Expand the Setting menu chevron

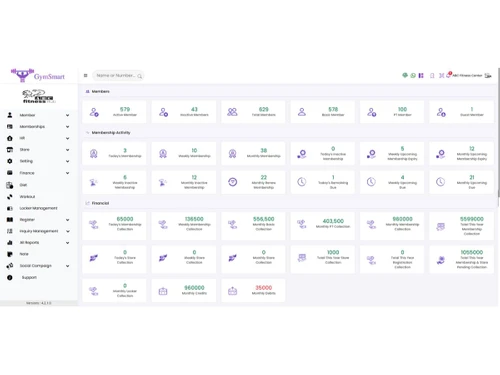(67, 161)
